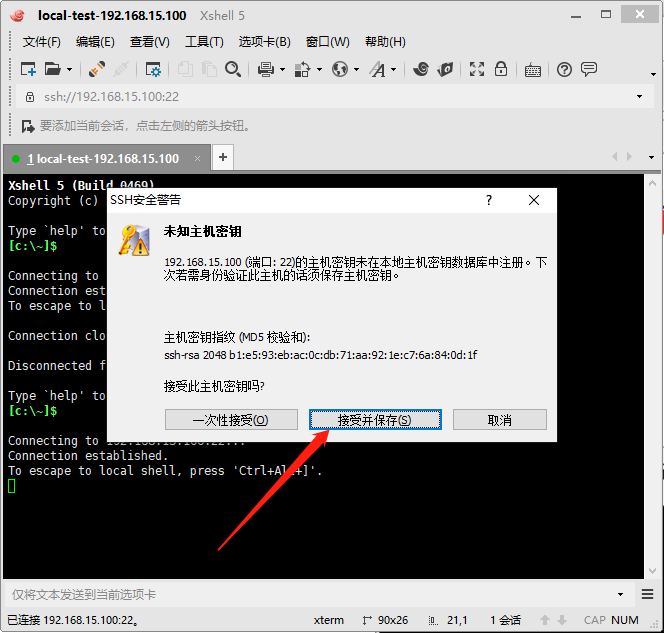Click the Help question mark icon
This screenshot has width=664, height=633.
[x=564, y=69]
